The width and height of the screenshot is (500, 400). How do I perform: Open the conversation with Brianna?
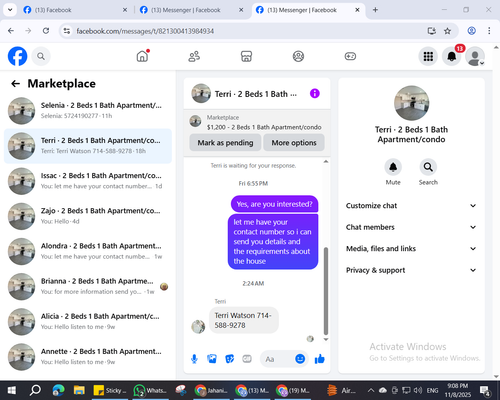[x=88, y=287]
